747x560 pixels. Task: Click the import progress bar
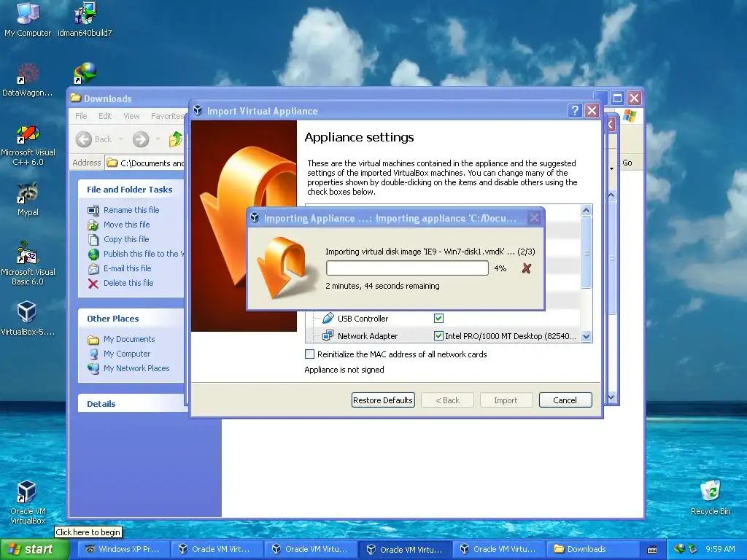pos(407,268)
